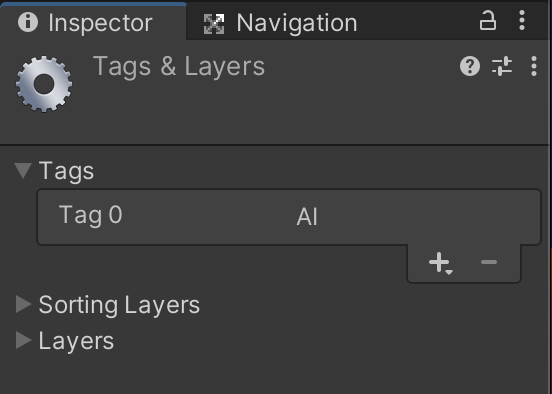Click the AI tag value
This screenshot has height=394, width=552.
coord(307,217)
